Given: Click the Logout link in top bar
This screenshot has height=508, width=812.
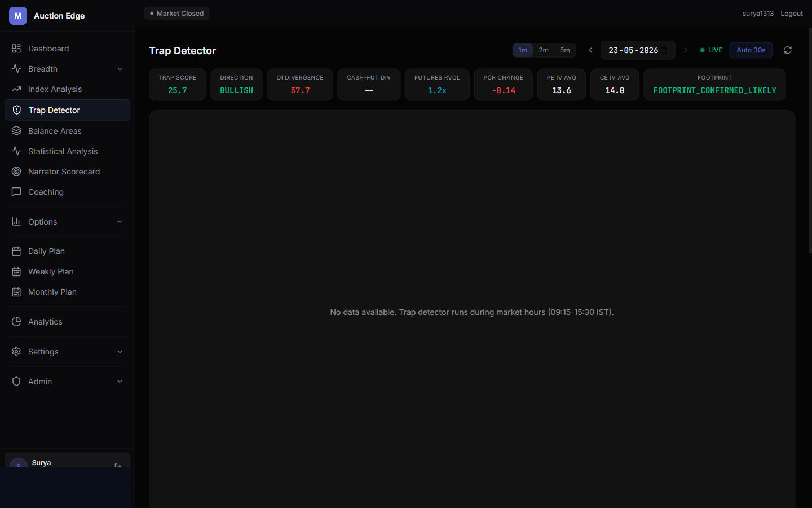Looking at the screenshot, I should point(792,14).
